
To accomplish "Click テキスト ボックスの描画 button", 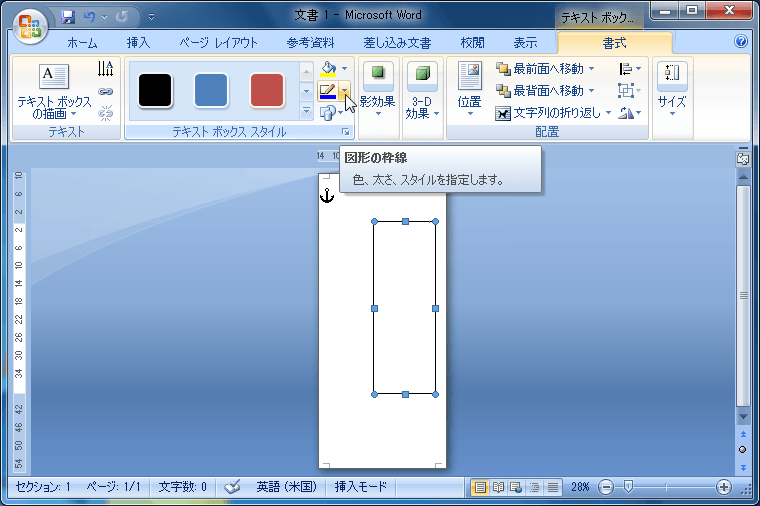I will [53, 92].
